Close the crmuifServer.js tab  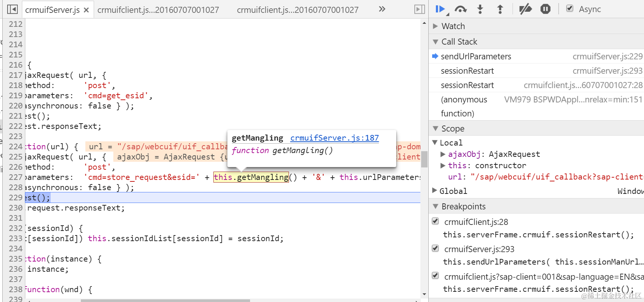pos(86,10)
